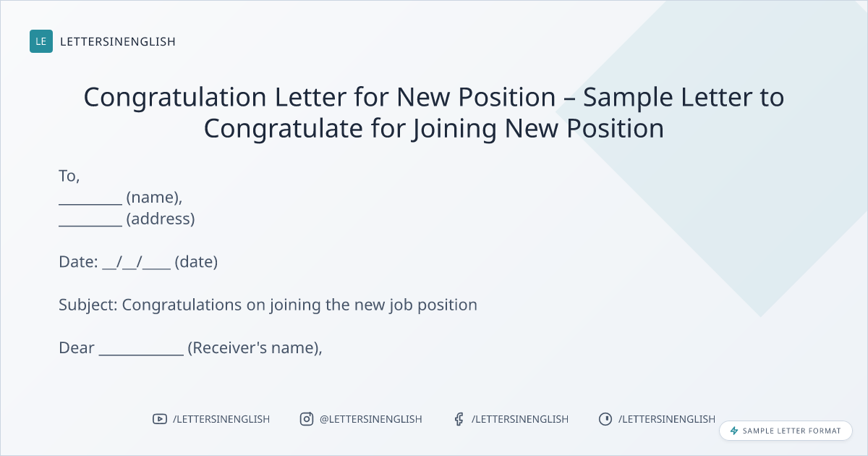Click the Congratulation Letter title heading

point(434,112)
